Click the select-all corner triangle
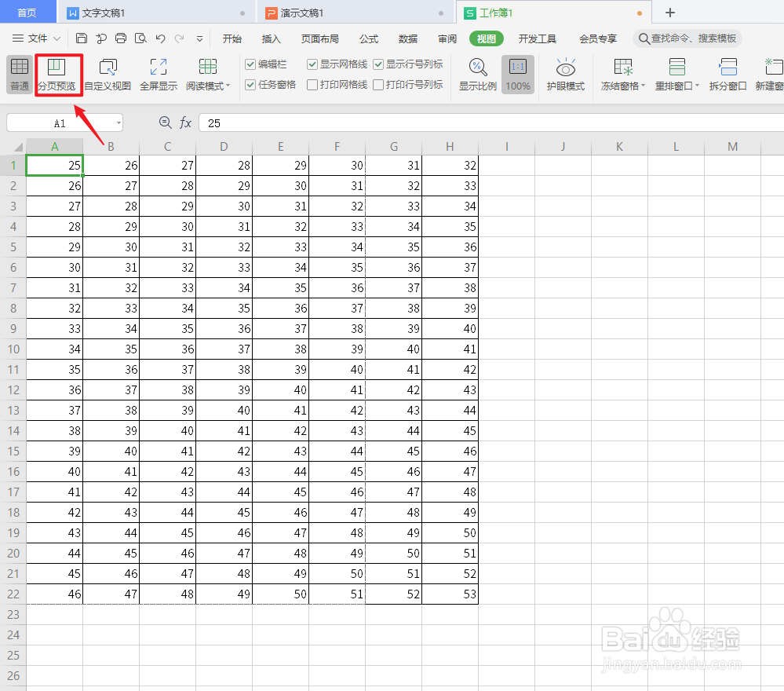 click(18, 147)
